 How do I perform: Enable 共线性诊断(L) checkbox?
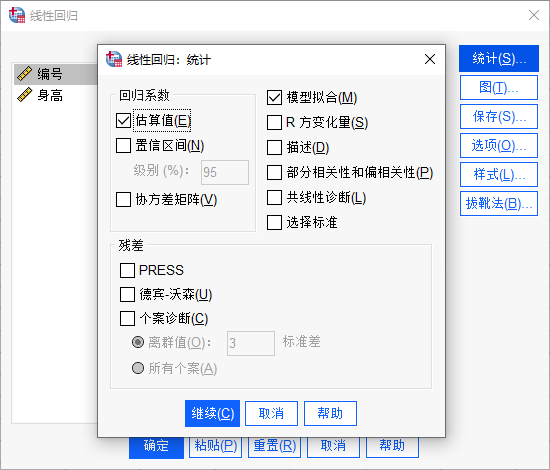tap(274, 197)
